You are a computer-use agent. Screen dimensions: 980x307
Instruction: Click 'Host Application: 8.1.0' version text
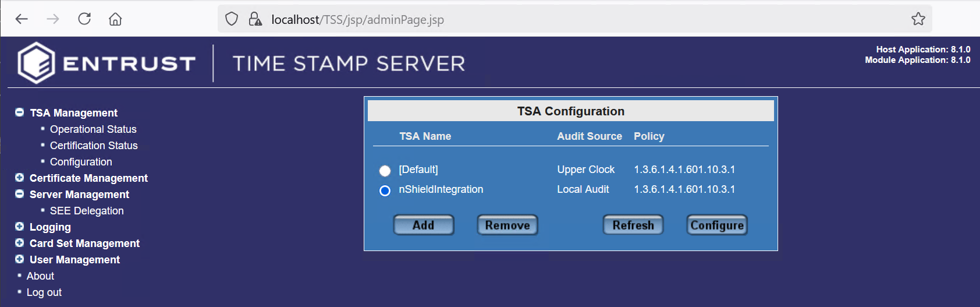(923, 50)
